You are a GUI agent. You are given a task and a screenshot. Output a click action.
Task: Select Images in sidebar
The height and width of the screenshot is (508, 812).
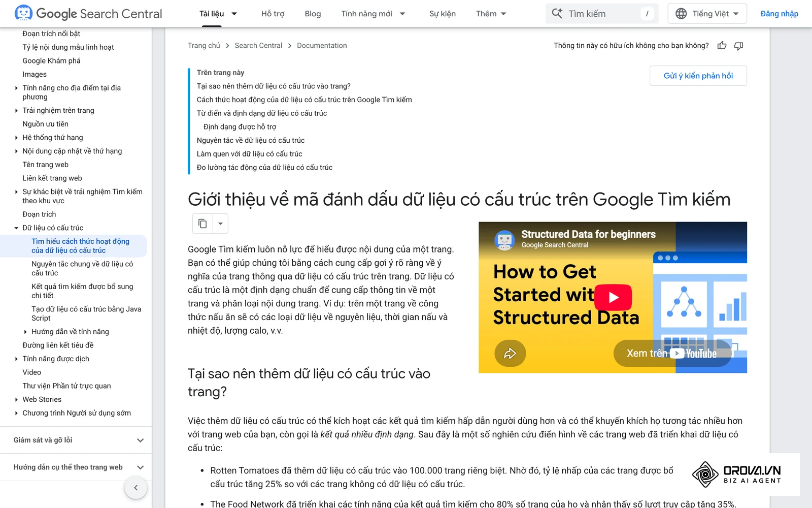pyautogui.click(x=35, y=74)
